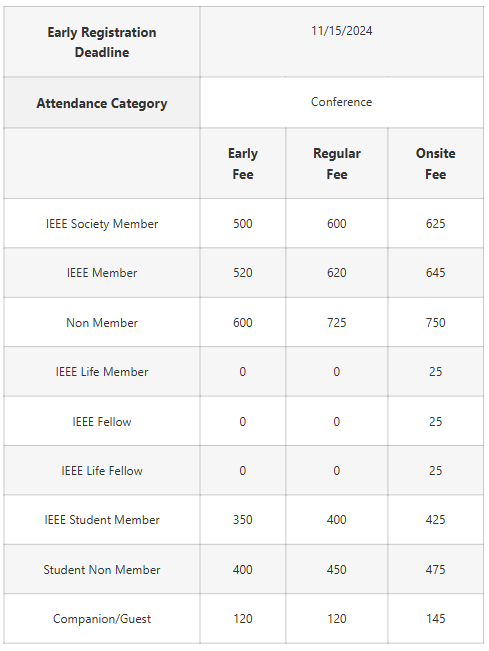Click IEEE Student Member early fee 350

243,519
